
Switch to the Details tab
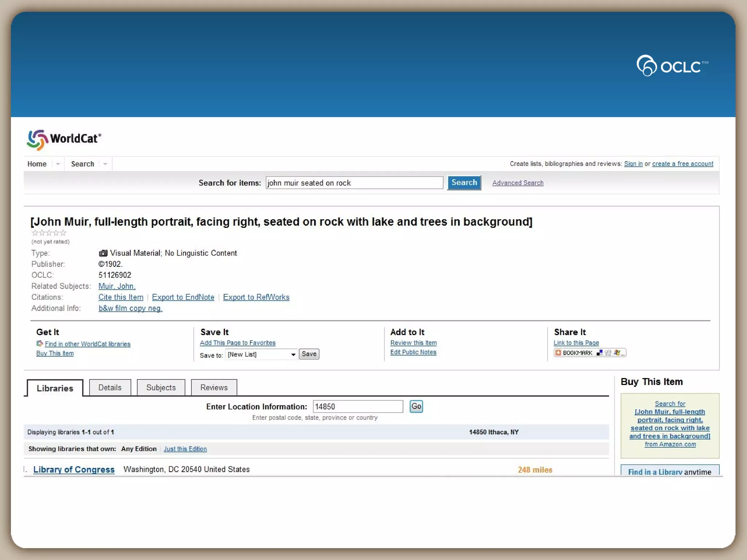[110, 388]
